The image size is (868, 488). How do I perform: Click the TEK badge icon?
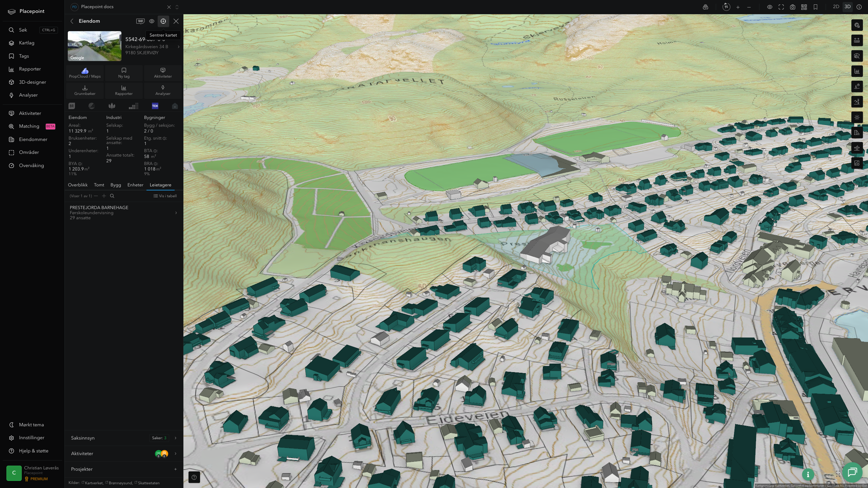coord(155,106)
